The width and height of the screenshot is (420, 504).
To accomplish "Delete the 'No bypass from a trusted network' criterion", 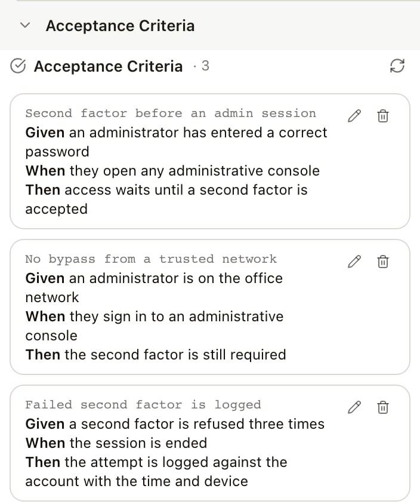I will click(x=383, y=262).
